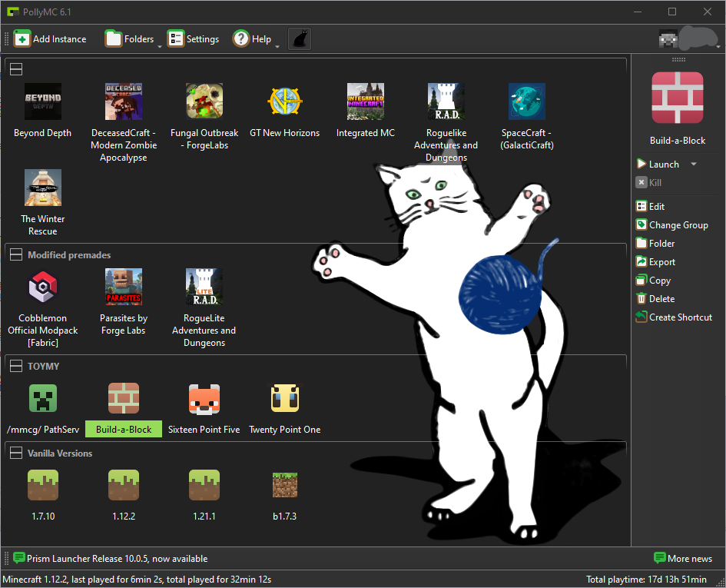Image resolution: width=726 pixels, height=588 pixels.
Task: Select the Sixteen Point Five fox icon
Action: 204,398
